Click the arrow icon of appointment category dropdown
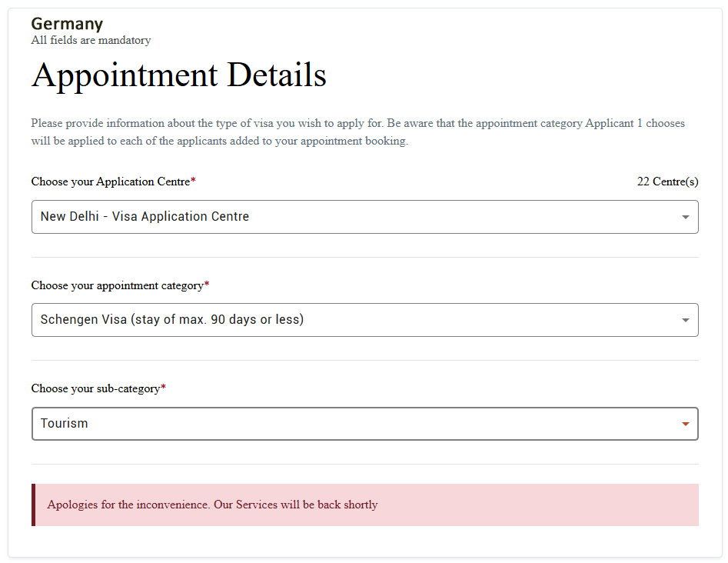 pos(685,320)
